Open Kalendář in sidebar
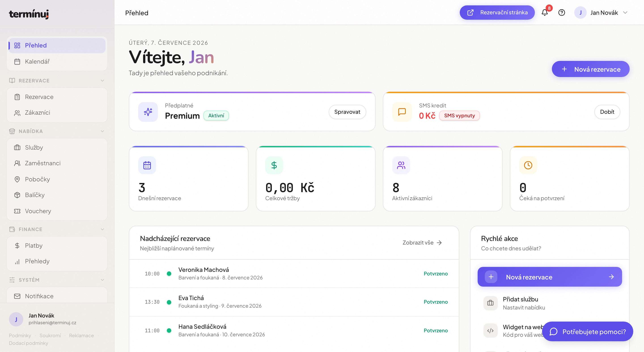The width and height of the screenshot is (644, 352). (57, 62)
